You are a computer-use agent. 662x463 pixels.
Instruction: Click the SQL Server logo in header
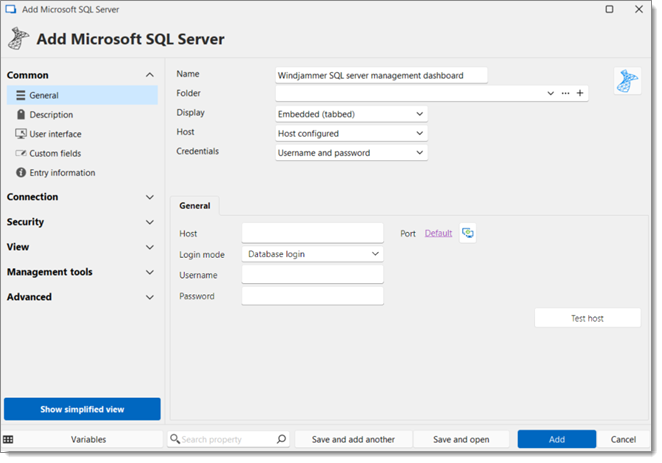click(x=19, y=38)
